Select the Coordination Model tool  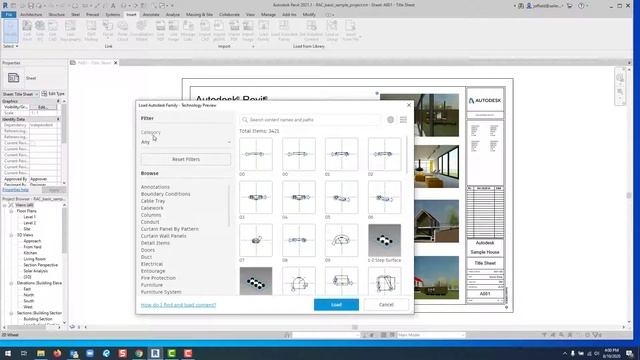pyautogui.click(x=141, y=31)
